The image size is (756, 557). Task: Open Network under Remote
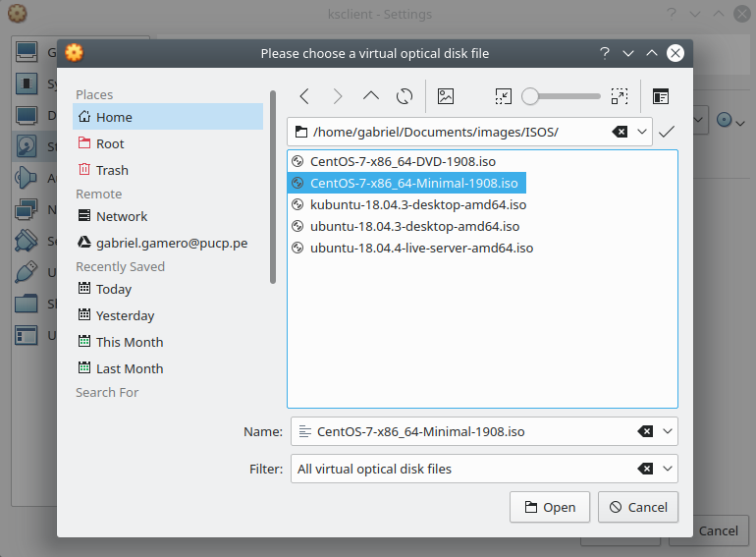[168, 216]
